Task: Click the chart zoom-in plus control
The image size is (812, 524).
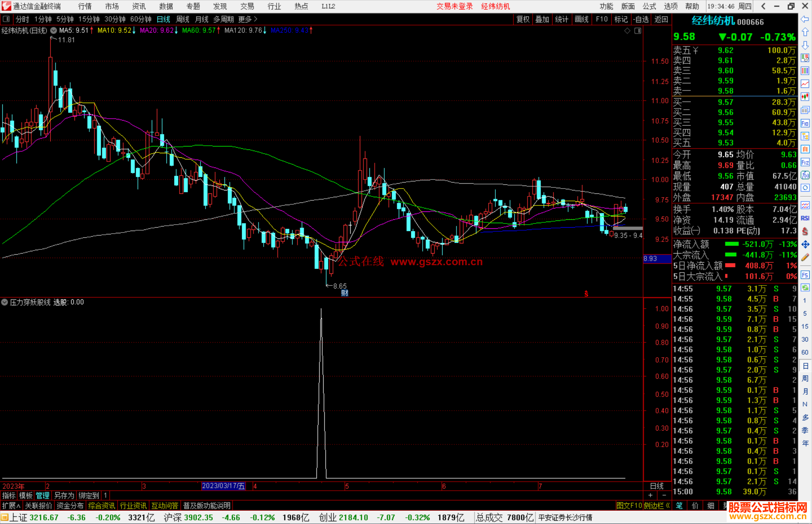Action: click(650, 495)
